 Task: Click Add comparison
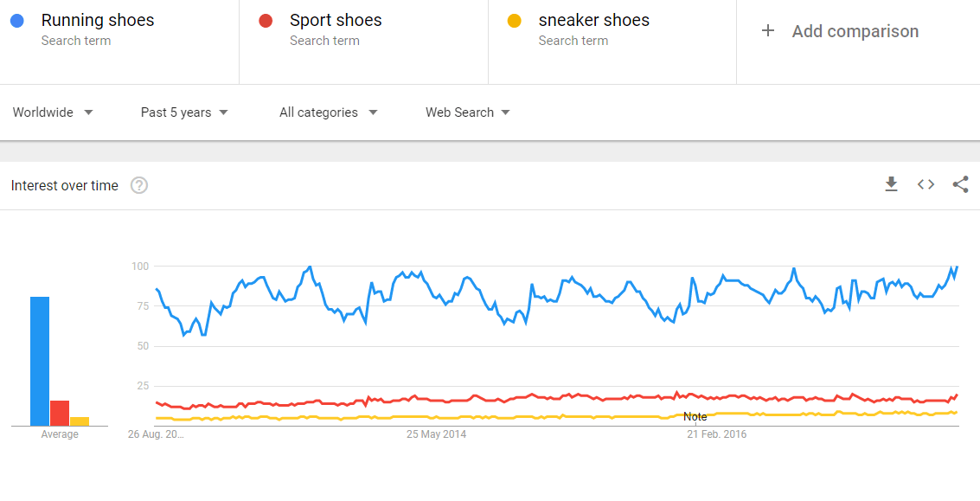855,31
